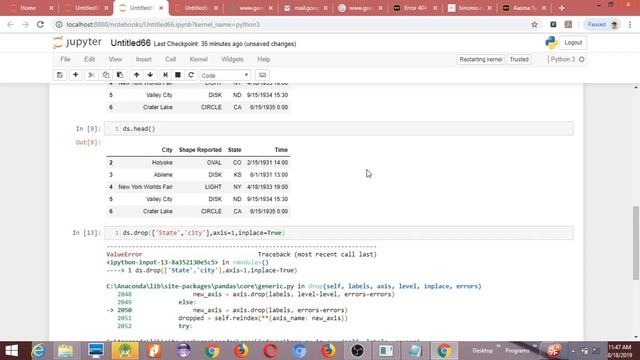Open Windows Start menu

point(12,351)
